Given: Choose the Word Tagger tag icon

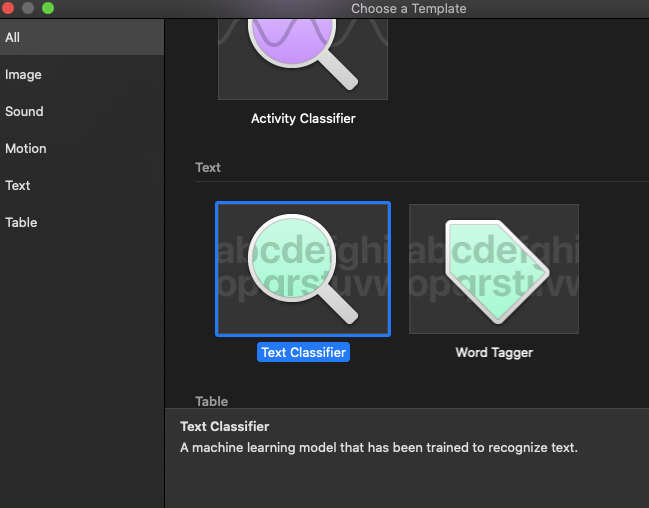Looking at the screenshot, I should coord(494,269).
